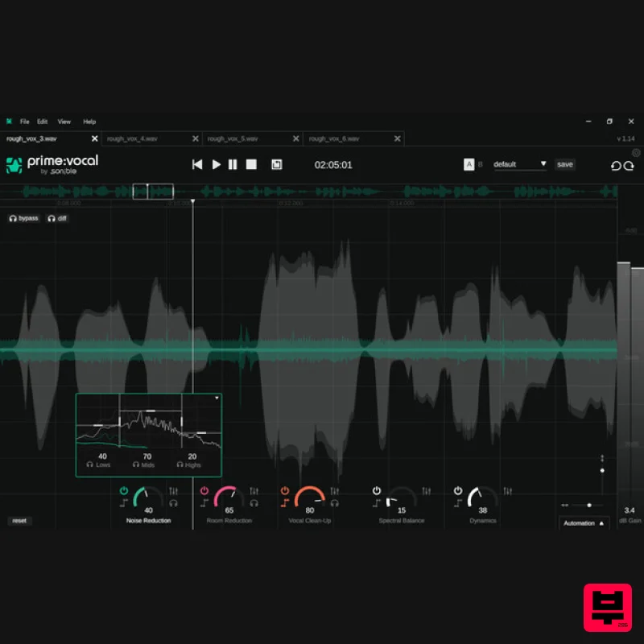Enable the bypass listening toggle
The width and height of the screenshot is (644, 644).
(23, 218)
